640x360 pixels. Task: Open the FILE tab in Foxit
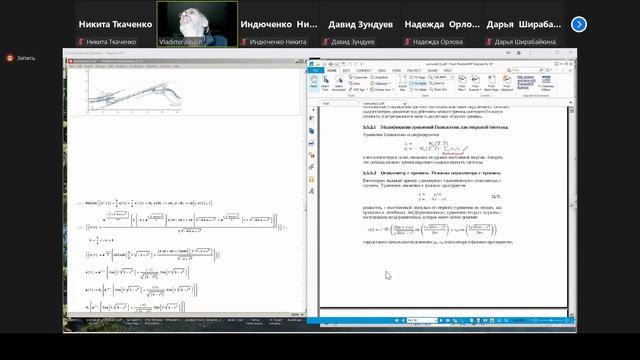tap(316, 70)
